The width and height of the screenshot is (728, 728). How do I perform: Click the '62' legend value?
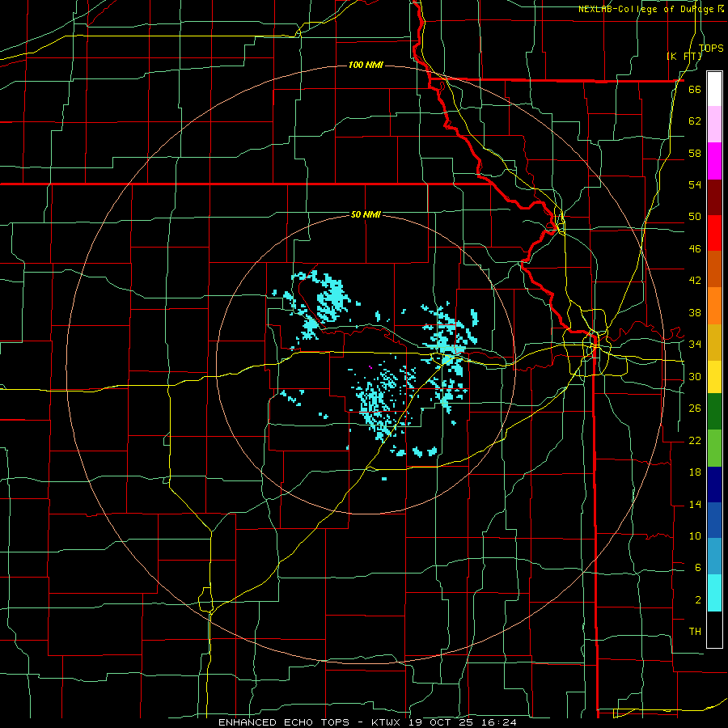click(695, 121)
